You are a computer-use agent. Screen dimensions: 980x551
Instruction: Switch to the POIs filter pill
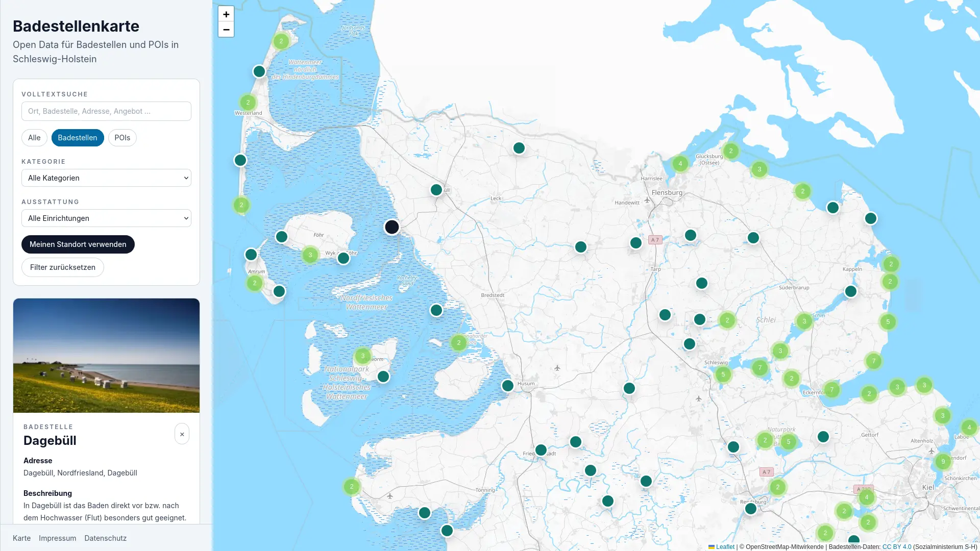click(122, 138)
